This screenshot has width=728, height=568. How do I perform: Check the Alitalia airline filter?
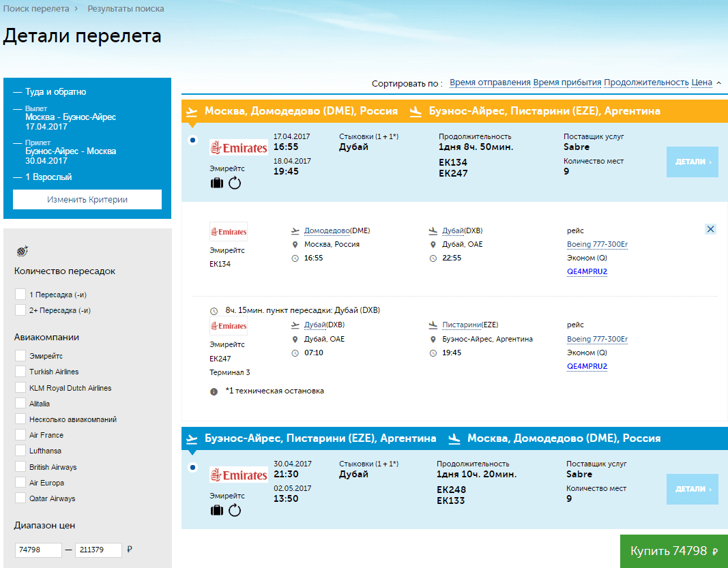click(20, 403)
